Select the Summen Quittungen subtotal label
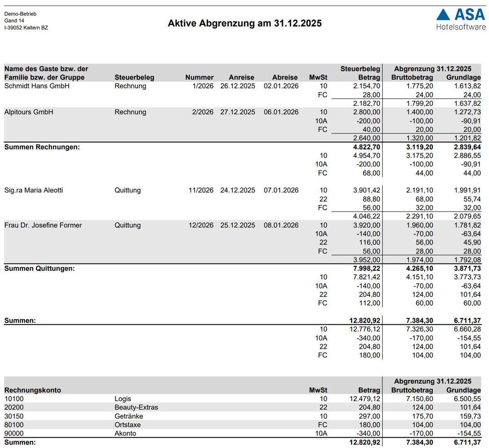Image resolution: width=489 pixels, height=448 pixels. [39, 268]
